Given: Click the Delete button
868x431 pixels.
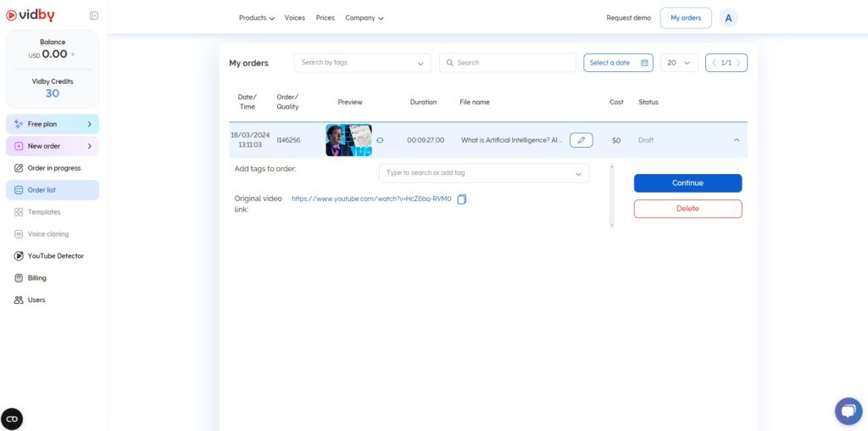Looking at the screenshot, I should click(688, 209).
